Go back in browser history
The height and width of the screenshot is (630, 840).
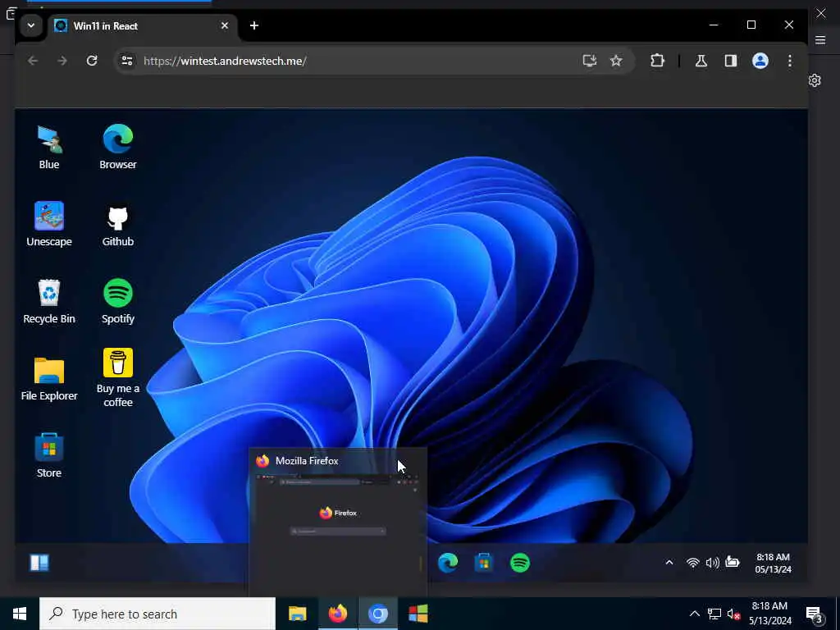click(33, 61)
